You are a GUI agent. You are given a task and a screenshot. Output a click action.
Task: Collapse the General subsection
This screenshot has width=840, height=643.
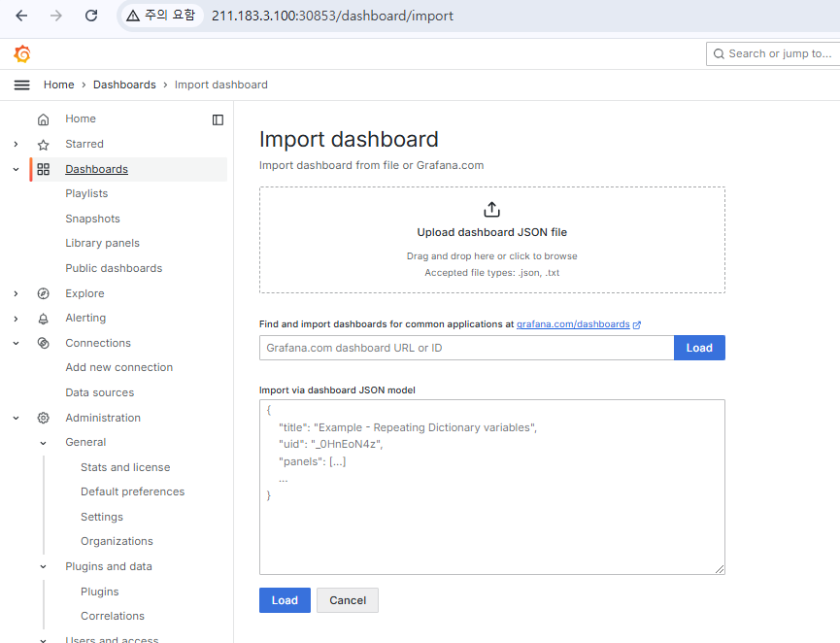pyautogui.click(x=44, y=443)
